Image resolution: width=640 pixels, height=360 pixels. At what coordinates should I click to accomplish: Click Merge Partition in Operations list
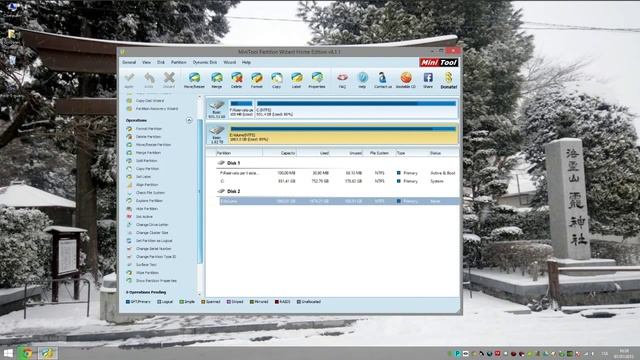(x=148, y=153)
